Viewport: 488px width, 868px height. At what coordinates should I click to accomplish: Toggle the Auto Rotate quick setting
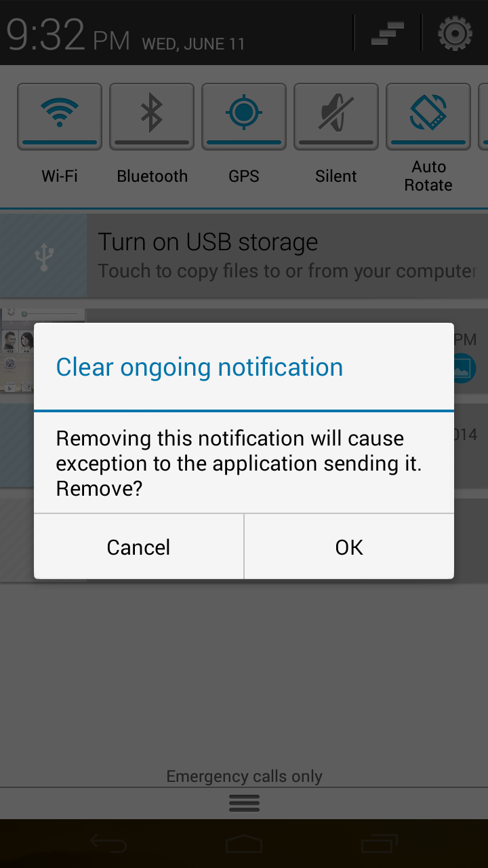428,116
